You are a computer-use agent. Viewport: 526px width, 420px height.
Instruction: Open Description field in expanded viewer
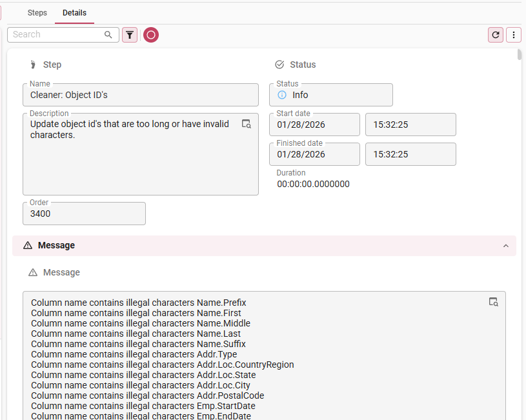tap(246, 124)
